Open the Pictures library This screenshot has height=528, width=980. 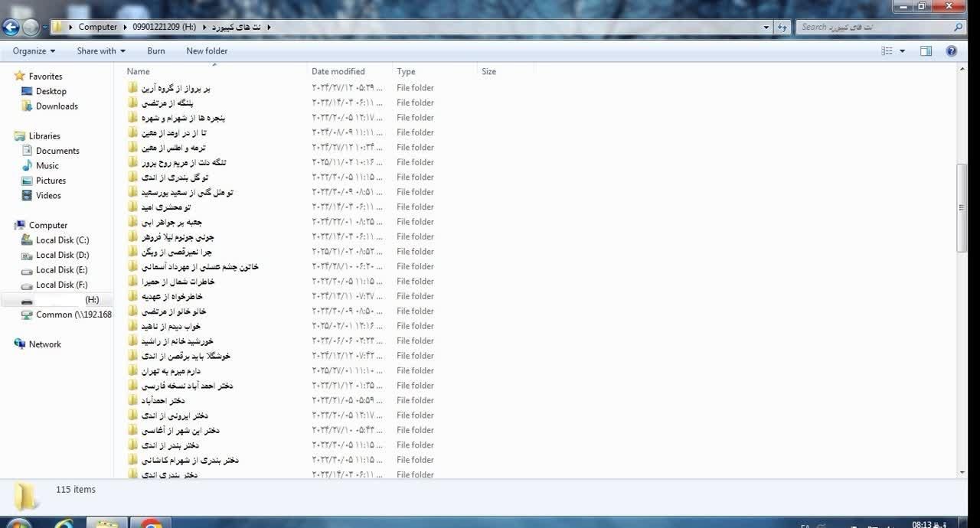click(51, 181)
